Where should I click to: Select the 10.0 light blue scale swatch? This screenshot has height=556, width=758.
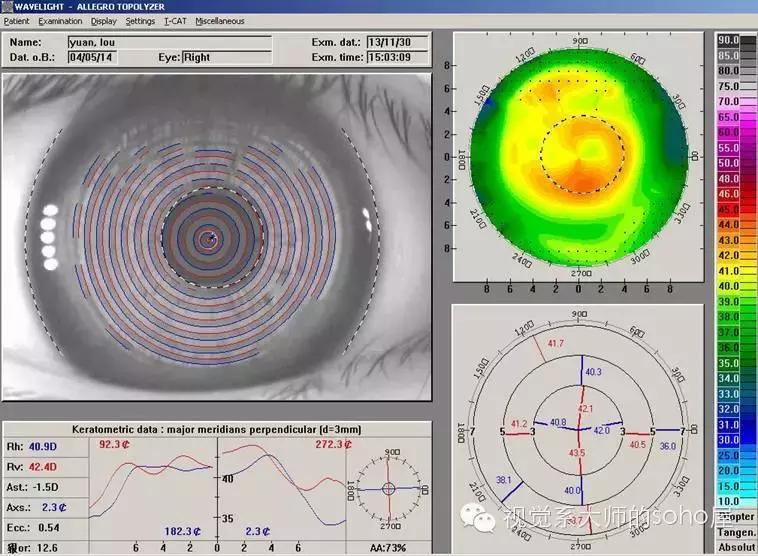[x=736, y=501]
